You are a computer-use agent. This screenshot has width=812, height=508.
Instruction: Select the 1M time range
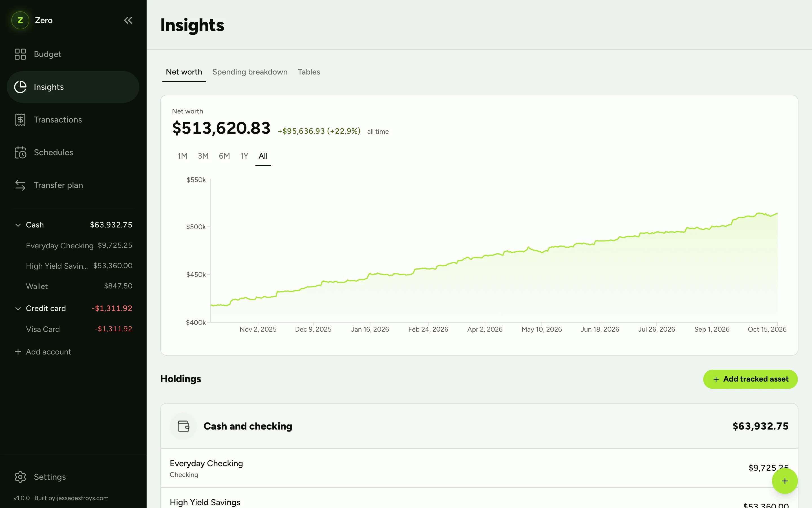coord(182,156)
